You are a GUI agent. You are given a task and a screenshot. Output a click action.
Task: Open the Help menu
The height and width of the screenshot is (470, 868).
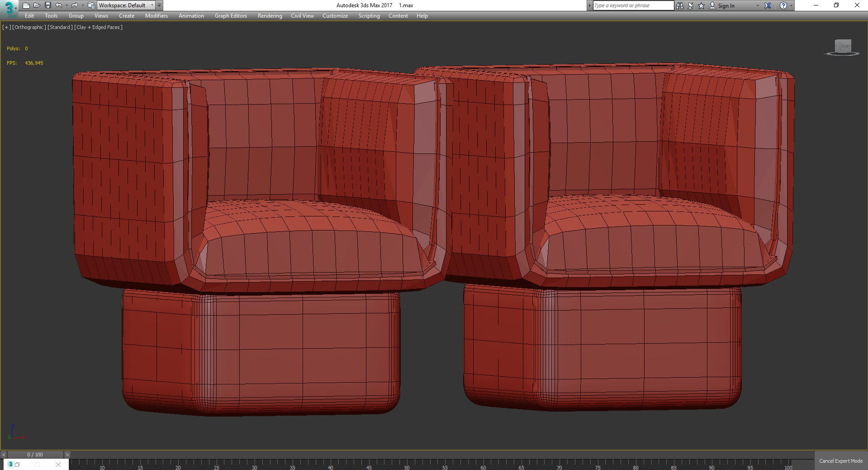point(422,16)
